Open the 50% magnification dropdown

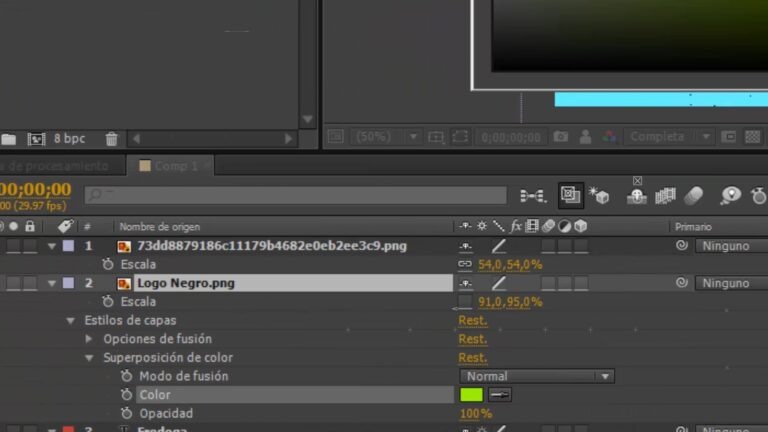point(385,137)
